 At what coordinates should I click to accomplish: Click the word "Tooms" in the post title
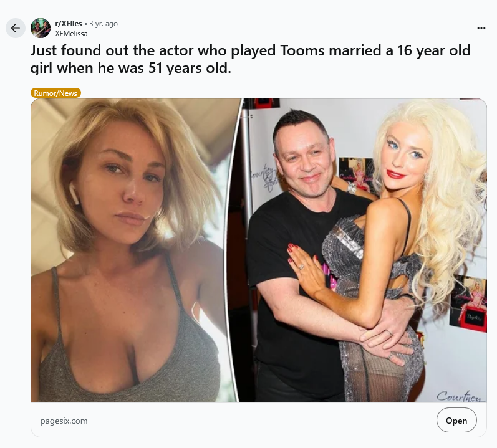click(302, 50)
